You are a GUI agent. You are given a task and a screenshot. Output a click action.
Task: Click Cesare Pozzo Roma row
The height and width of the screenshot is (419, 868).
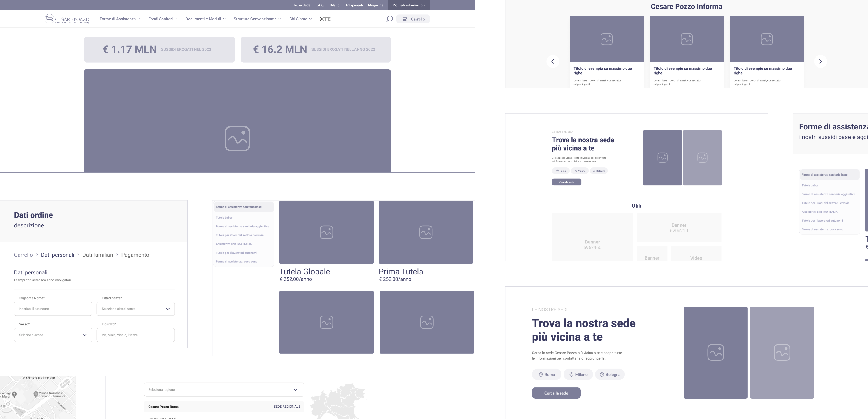[224, 407]
